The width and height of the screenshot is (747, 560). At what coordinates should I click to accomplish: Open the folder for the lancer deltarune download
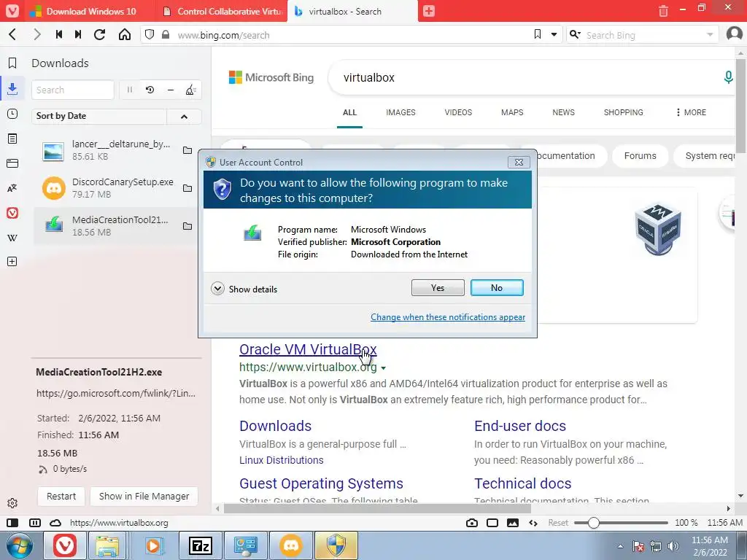pos(187,150)
